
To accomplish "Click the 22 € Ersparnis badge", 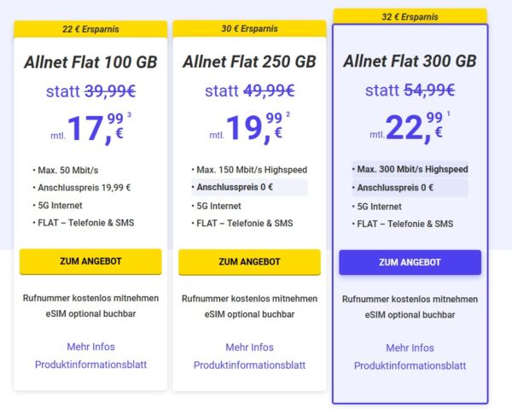I will [x=90, y=29].
